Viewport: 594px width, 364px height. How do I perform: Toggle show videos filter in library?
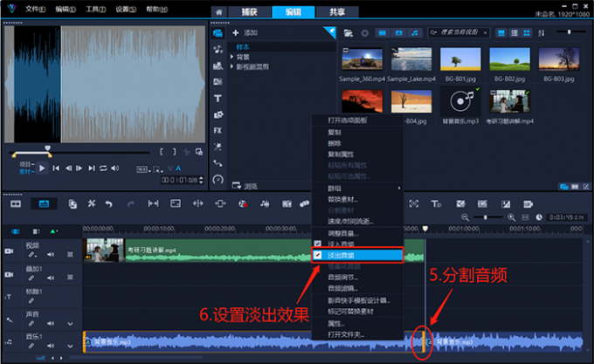point(383,33)
